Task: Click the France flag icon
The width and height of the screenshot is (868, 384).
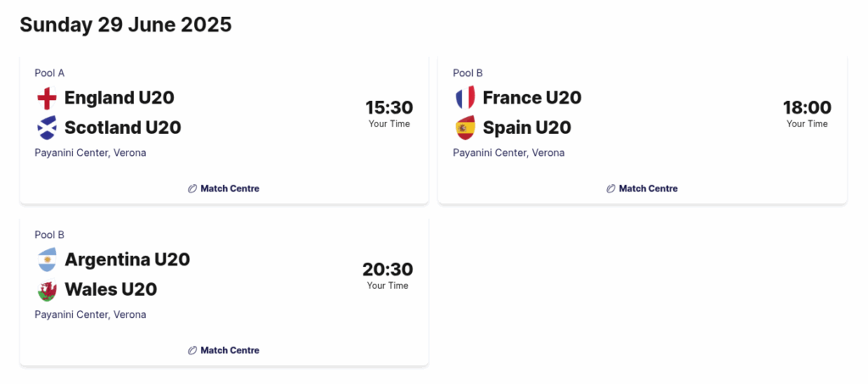Action: (465, 98)
